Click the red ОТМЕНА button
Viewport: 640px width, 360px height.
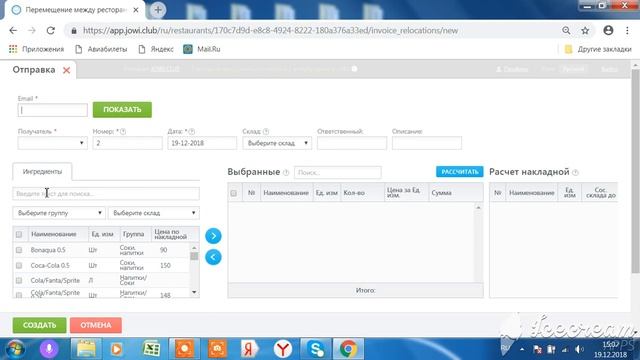click(96, 325)
